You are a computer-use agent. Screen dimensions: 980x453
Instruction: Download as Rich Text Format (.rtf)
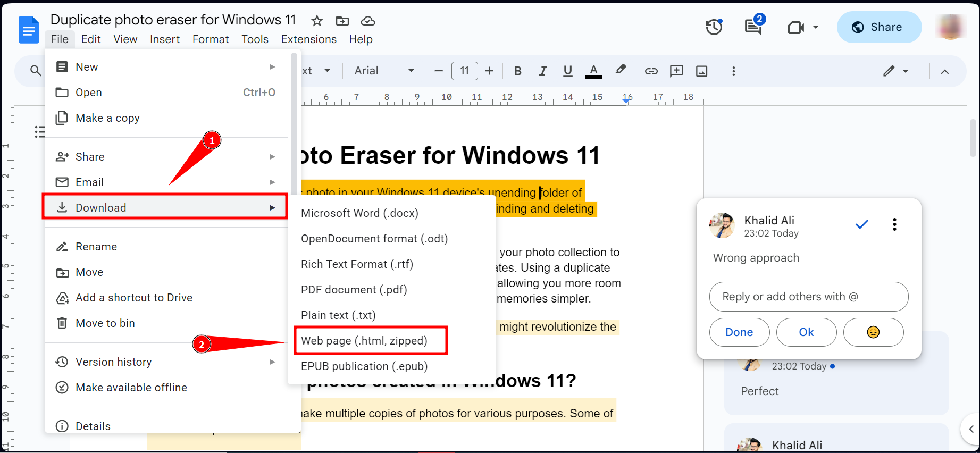coord(391,264)
